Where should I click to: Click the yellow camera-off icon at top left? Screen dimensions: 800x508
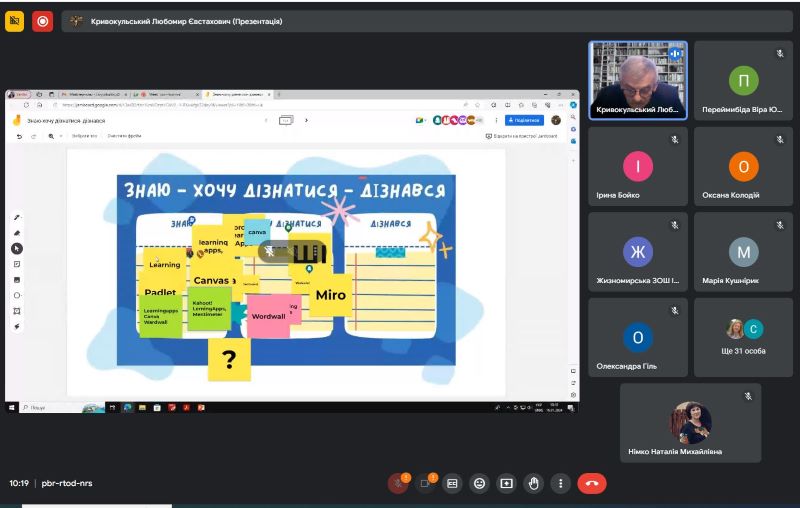[x=14, y=21]
